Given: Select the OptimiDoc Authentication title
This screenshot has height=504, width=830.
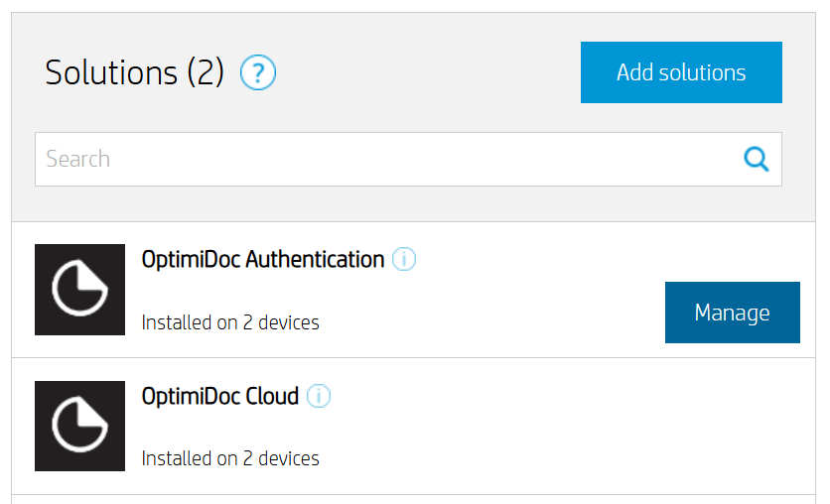Looking at the screenshot, I should 263,260.
